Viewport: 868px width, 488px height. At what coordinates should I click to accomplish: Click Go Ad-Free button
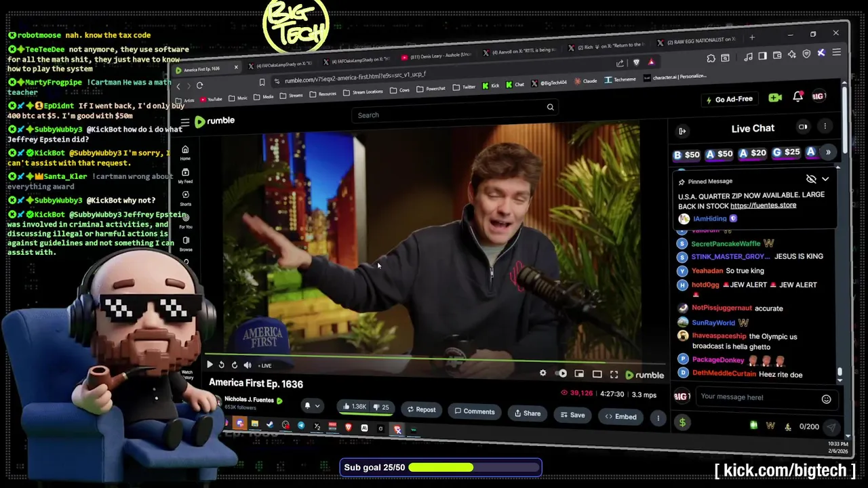tap(729, 99)
